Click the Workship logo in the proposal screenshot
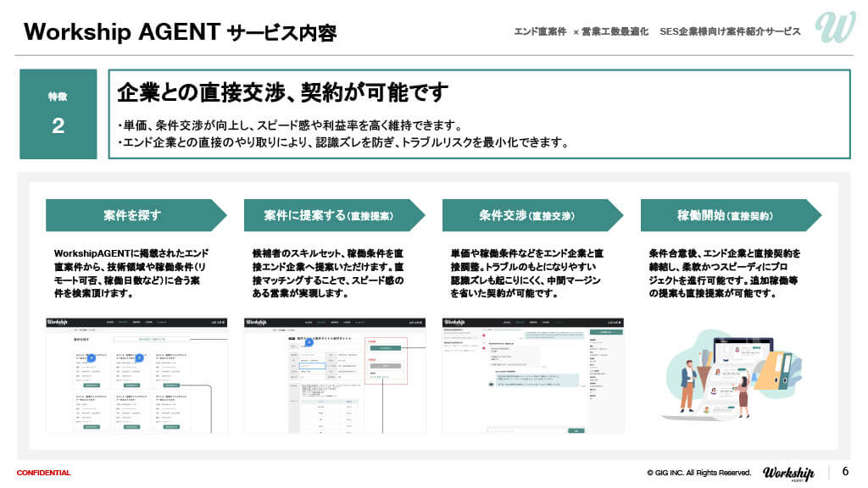868x488 pixels. (256, 322)
